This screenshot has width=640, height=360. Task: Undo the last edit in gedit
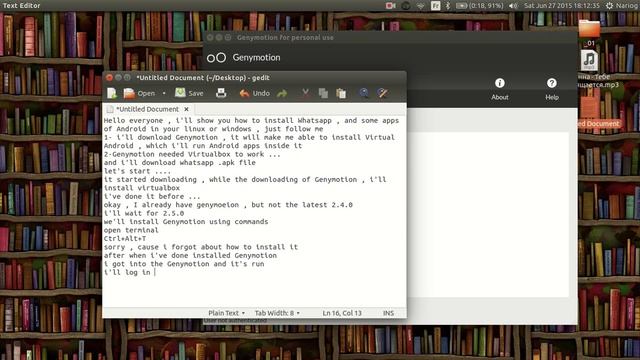click(254, 93)
